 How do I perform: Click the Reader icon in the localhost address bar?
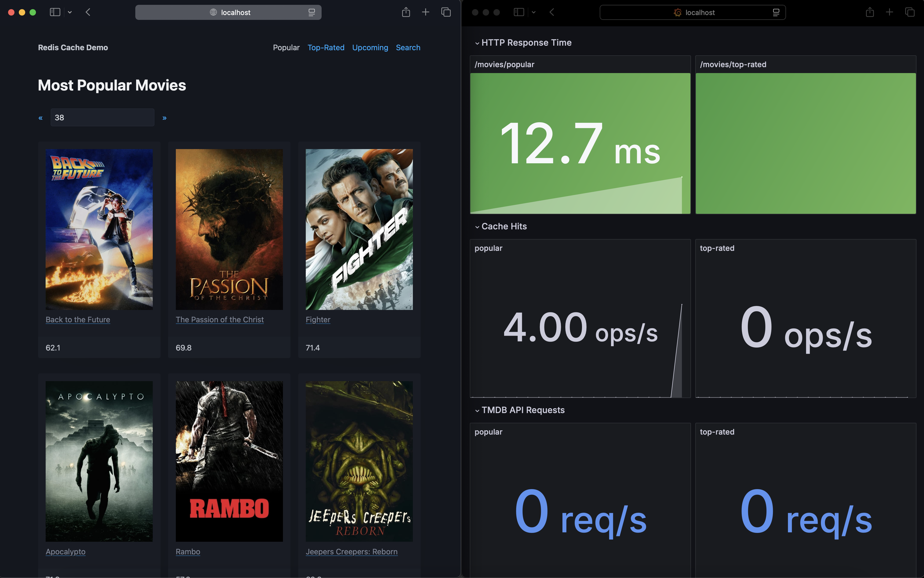pyautogui.click(x=312, y=12)
